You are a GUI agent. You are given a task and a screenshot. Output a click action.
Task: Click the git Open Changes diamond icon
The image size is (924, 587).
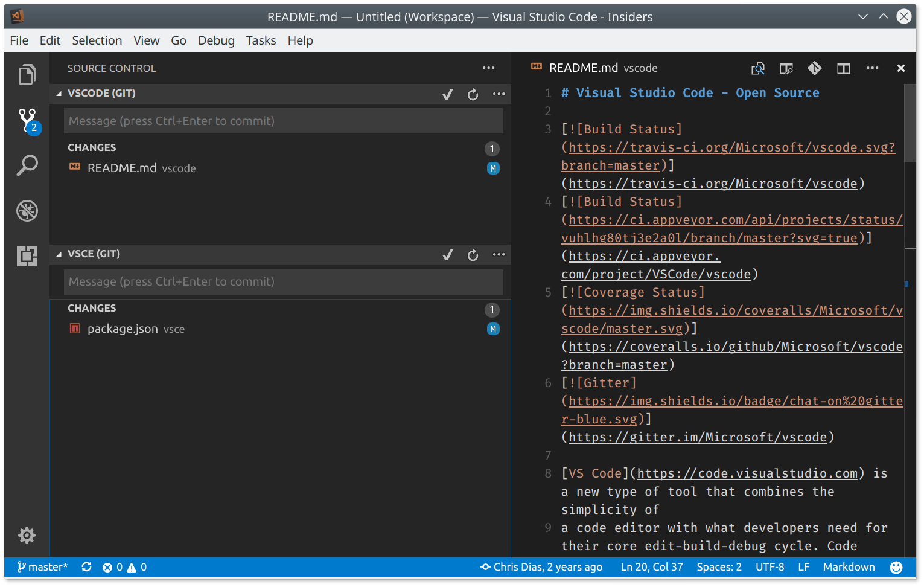[815, 68]
